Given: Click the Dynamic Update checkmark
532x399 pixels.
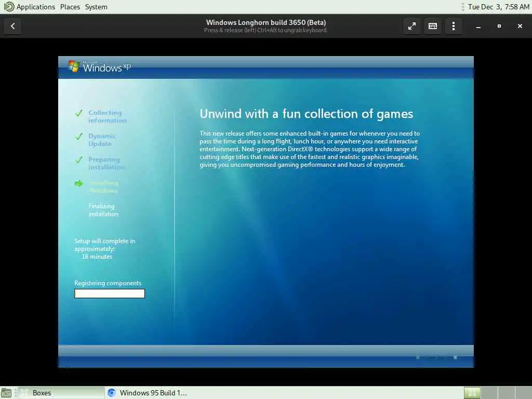Looking at the screenshot, I should click(x=79, y=137).
